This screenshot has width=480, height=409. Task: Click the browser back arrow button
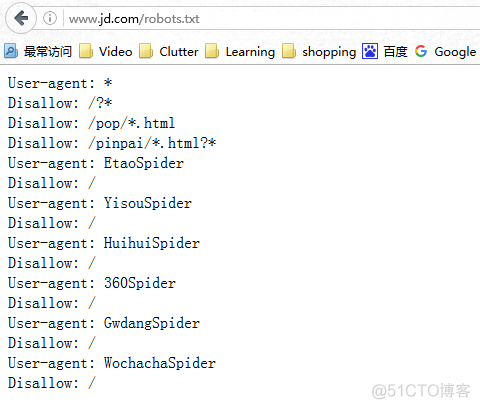pyautogui.click(x=21, y=18)
